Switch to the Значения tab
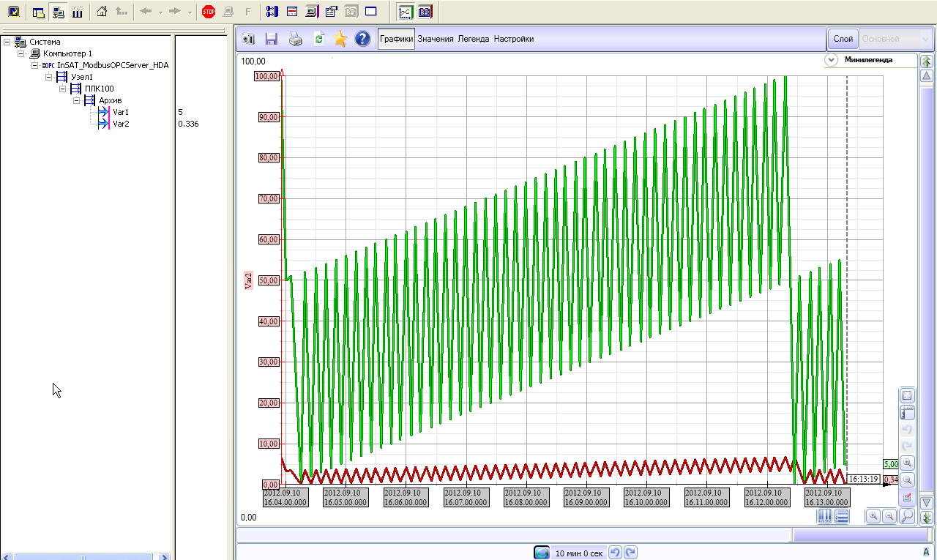The image size is (937, 560). 436,39
